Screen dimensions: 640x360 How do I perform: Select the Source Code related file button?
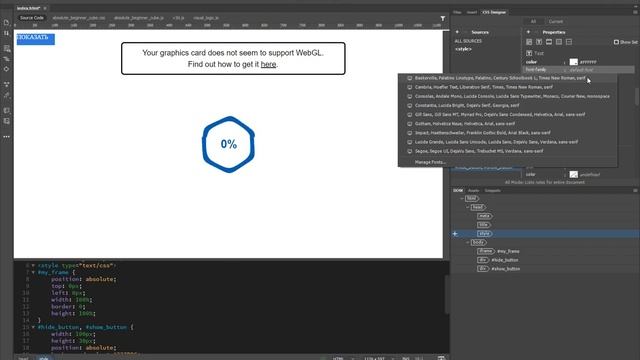point(31,18)
